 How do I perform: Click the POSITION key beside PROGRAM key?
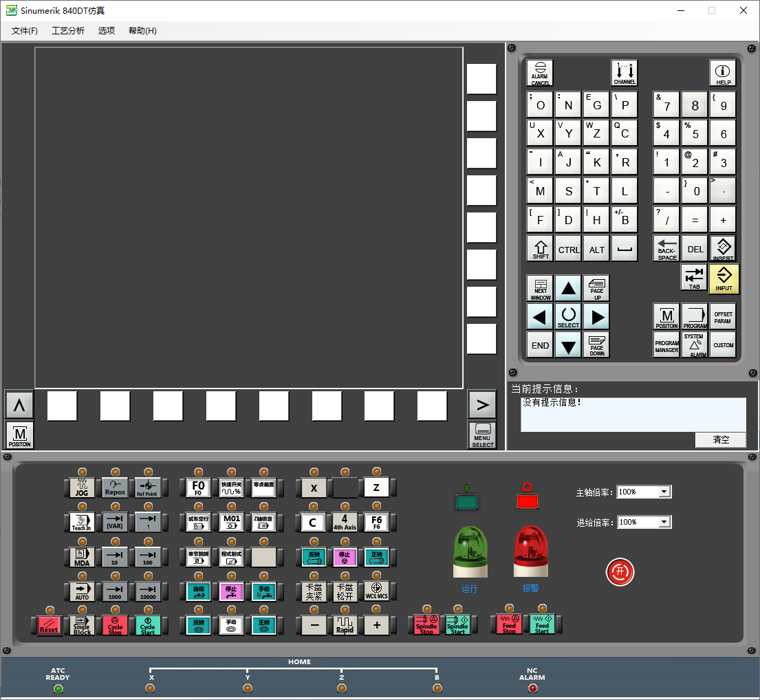pos(666,317)
